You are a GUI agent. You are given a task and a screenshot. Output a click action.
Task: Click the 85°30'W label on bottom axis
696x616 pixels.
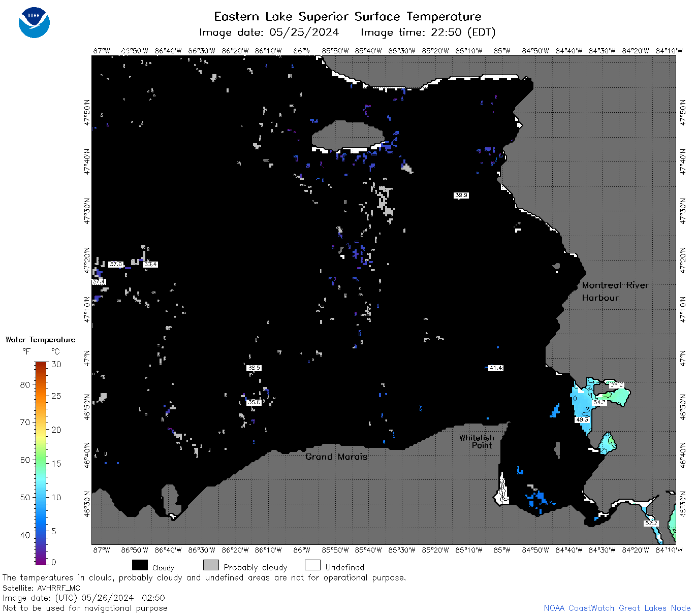click(402, 549)
